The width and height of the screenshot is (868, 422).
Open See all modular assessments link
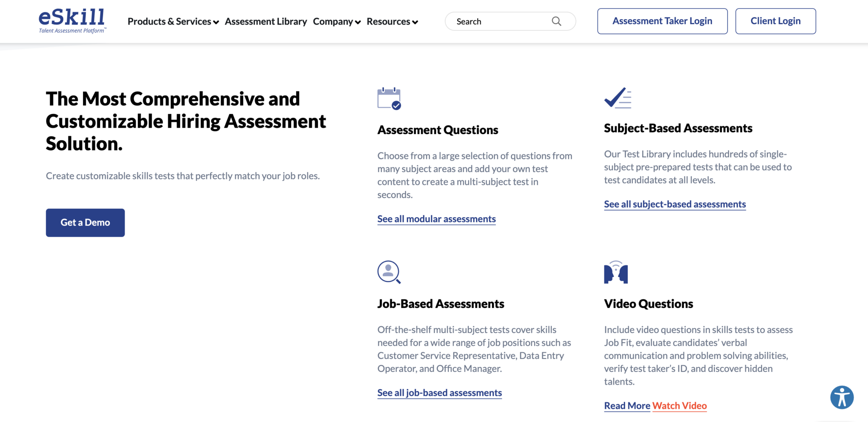[x=436, y=219]
